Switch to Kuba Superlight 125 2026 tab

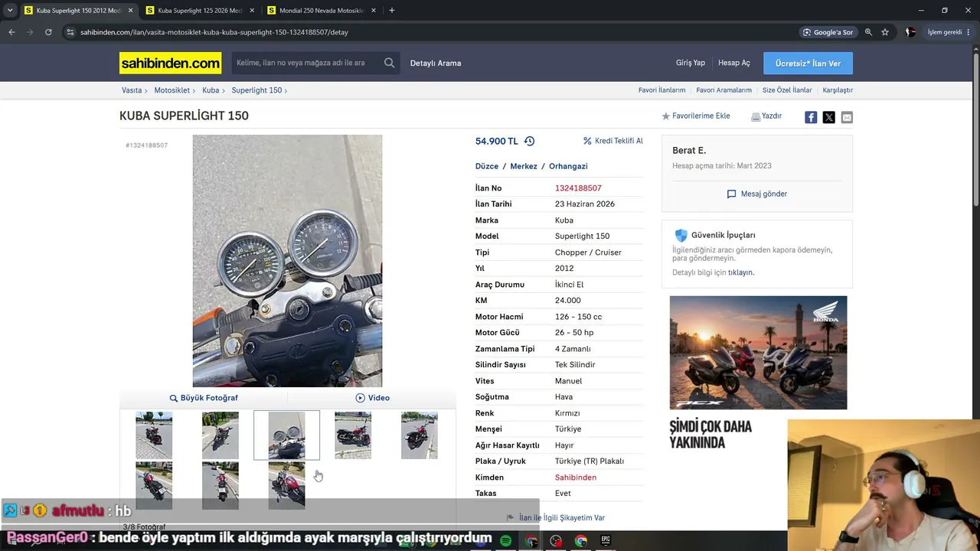pyautogui.click(x=200, y=11)
